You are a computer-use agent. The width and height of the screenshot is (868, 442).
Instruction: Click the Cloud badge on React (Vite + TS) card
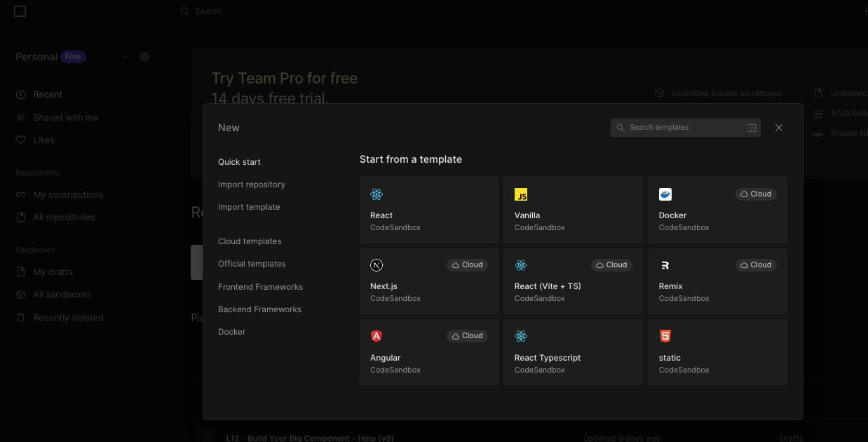611,264
